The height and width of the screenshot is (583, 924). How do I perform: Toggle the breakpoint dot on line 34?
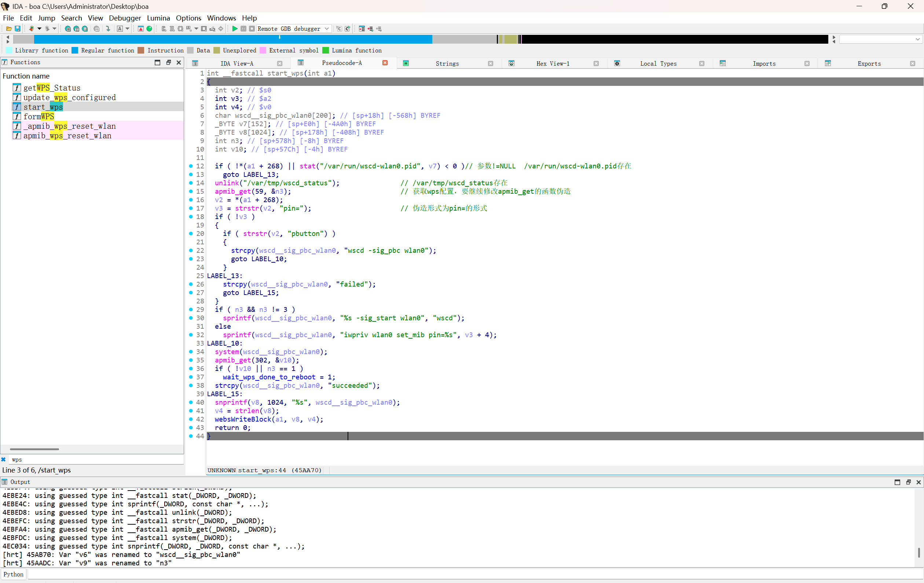[191, 352]
